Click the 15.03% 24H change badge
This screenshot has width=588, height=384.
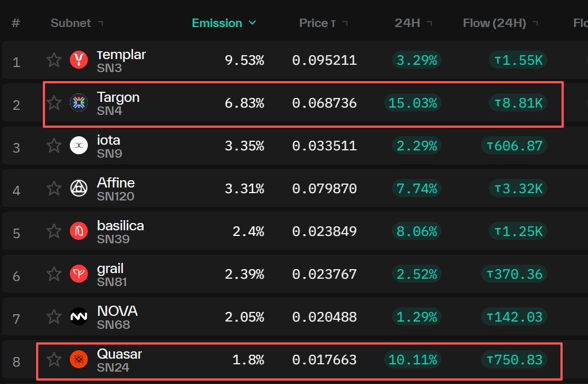(x=412, y=102)
